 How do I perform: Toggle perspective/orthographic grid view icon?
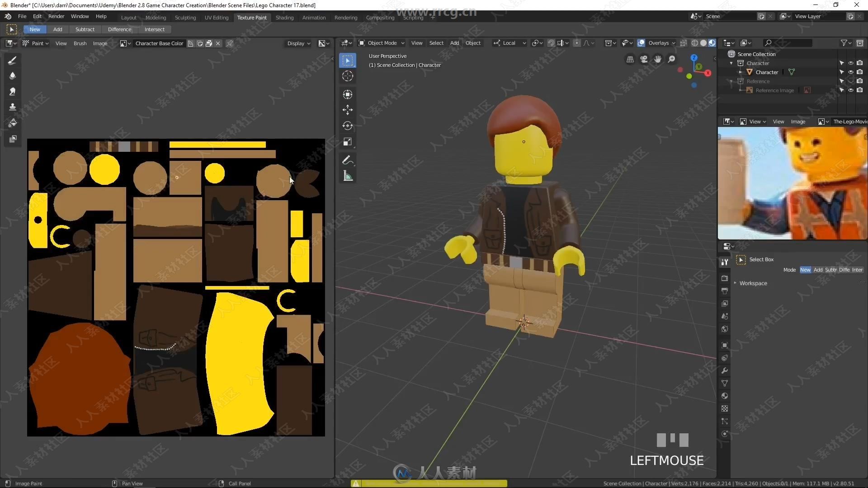click(630, 59)
